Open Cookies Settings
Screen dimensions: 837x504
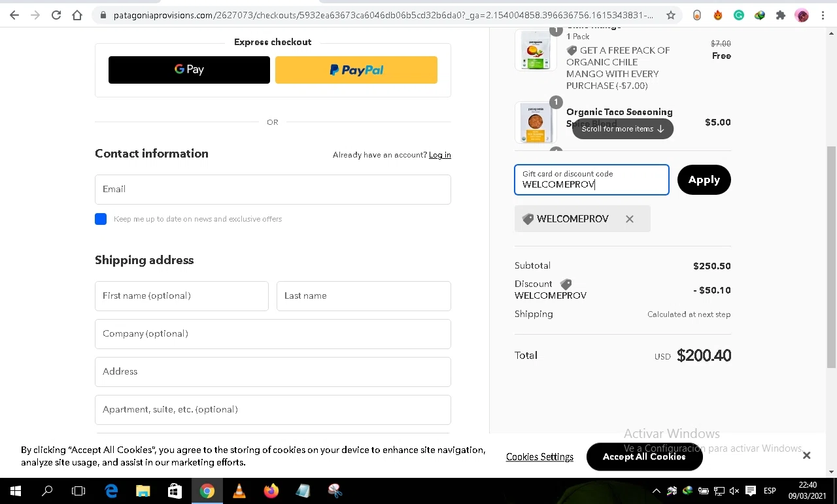(x=539, y=457)
